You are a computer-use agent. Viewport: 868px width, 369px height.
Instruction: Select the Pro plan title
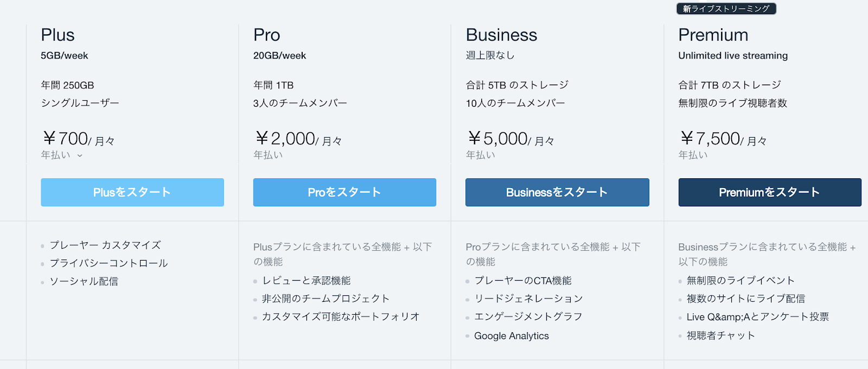[266, 35]
